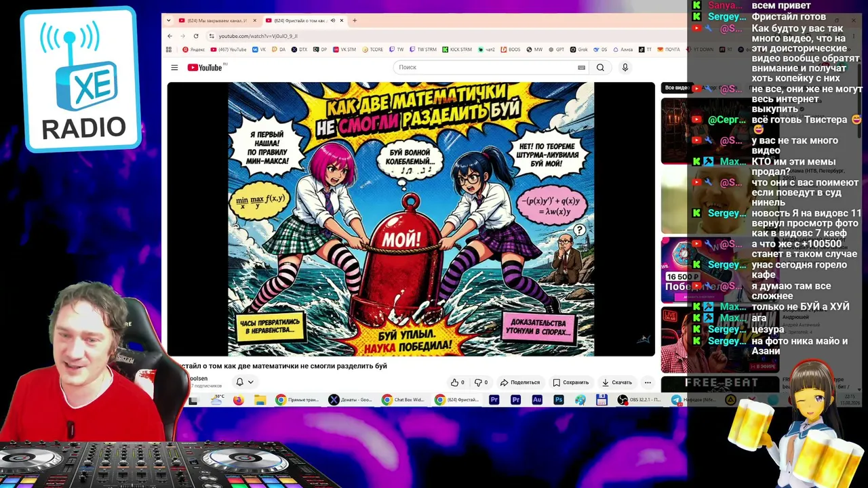The image size is (868, 488).
Task: Open Adobe Photoshop from the taskbar
Action: [x=559, y=401]
